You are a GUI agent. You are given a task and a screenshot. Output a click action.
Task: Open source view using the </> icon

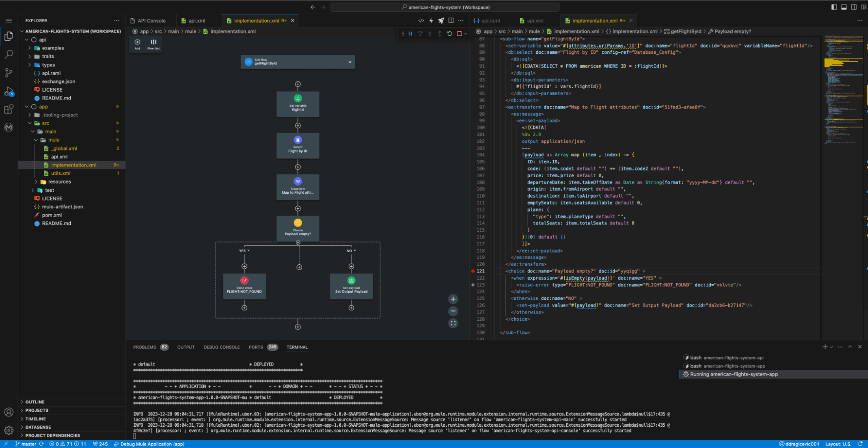click(x=421, y=20)
